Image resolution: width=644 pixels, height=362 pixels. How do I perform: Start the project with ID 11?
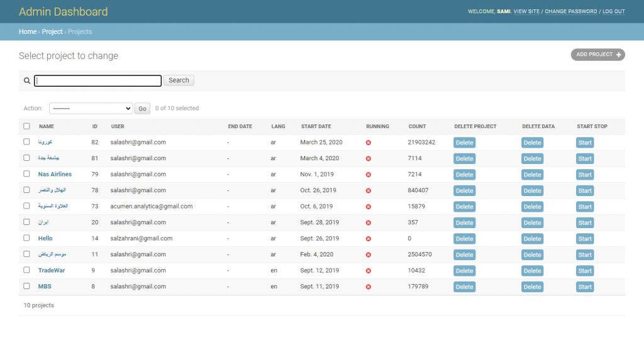pyautogui.click(x=585, y=255)
